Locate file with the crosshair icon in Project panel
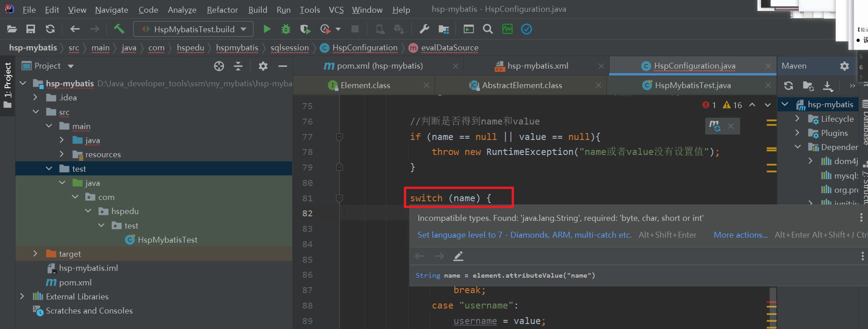The image size is (868, 329). 219,66
